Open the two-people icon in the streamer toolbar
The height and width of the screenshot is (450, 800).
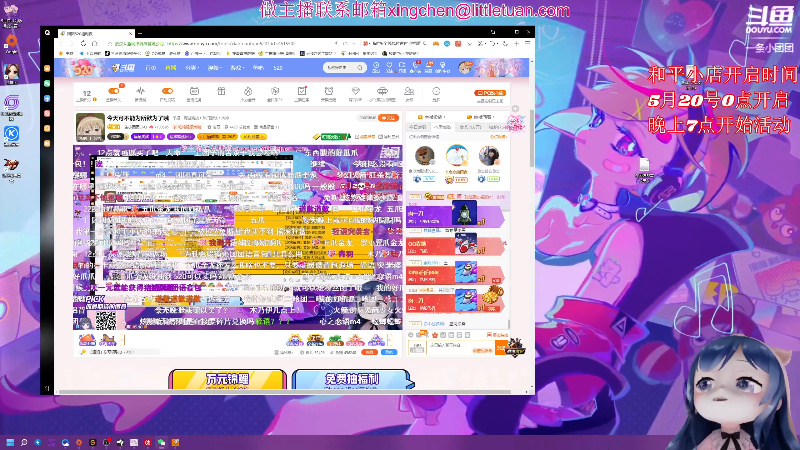(409, 91)
